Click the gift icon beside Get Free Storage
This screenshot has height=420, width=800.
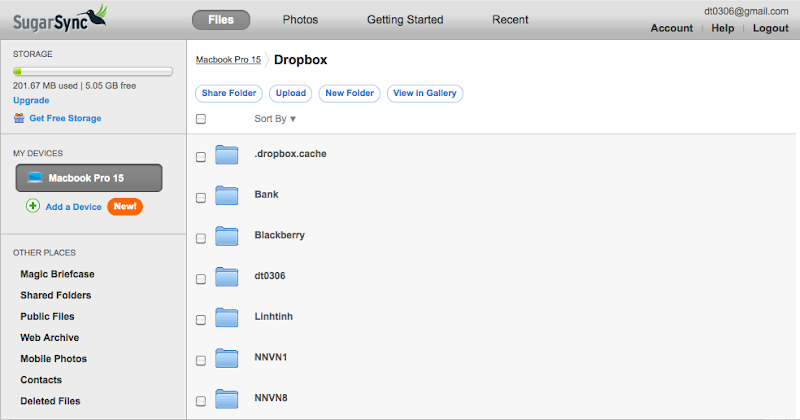point(19,118)
